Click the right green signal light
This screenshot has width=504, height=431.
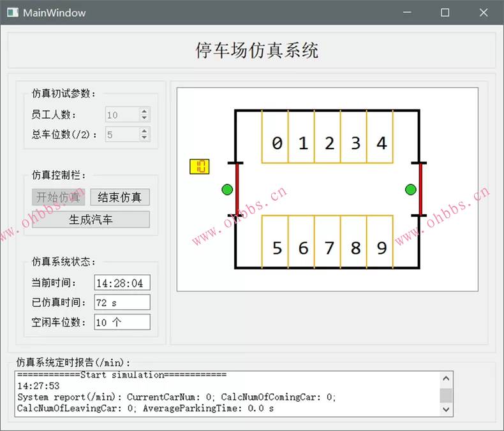(x=410, y=189)
